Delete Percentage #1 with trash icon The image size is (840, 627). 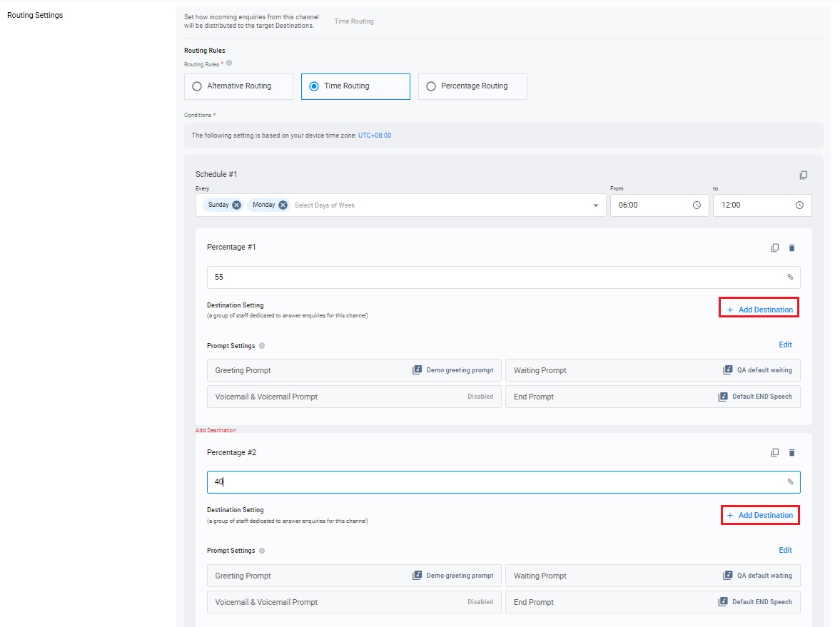pyautogui.click(x=791, y=248)
